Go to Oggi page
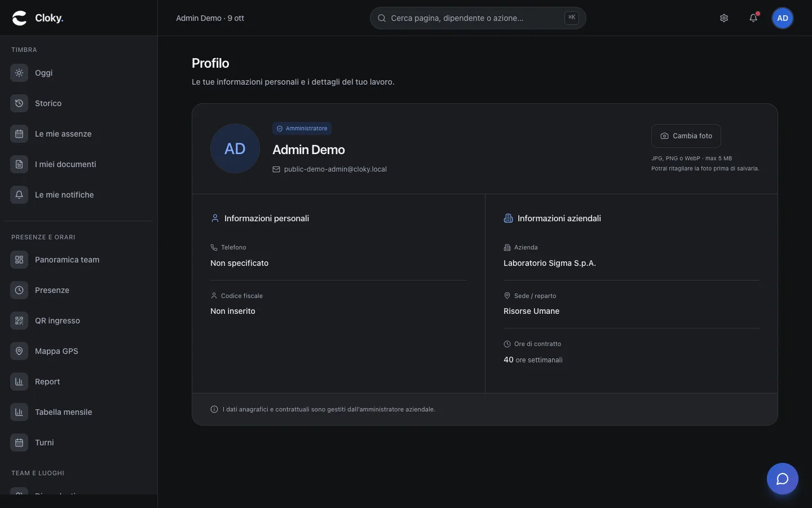 pos(78,73)
